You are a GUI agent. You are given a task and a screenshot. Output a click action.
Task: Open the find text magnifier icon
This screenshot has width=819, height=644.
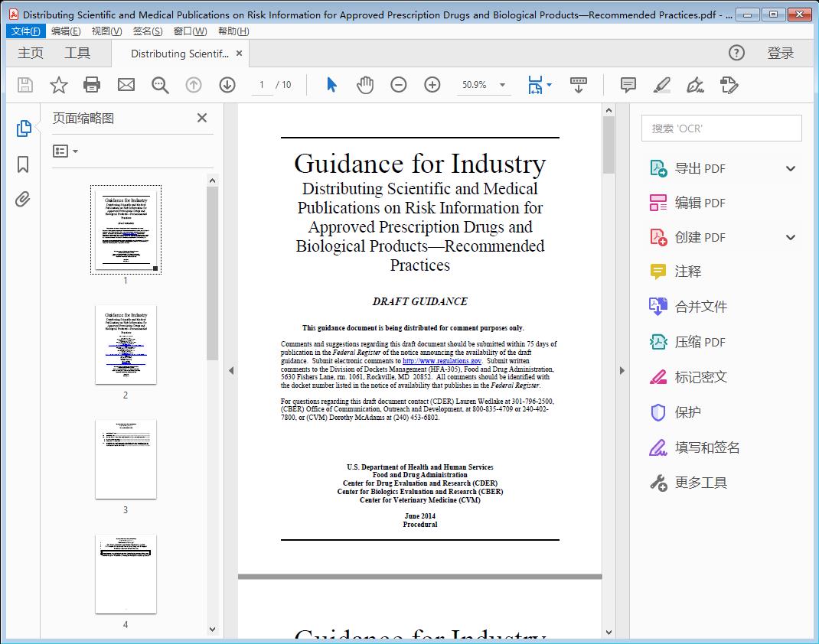160,85
